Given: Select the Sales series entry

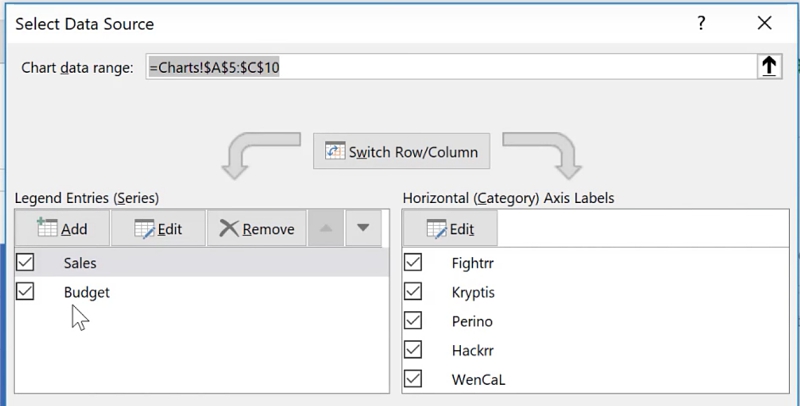Looking at the screenshot, I should [80, 262].
